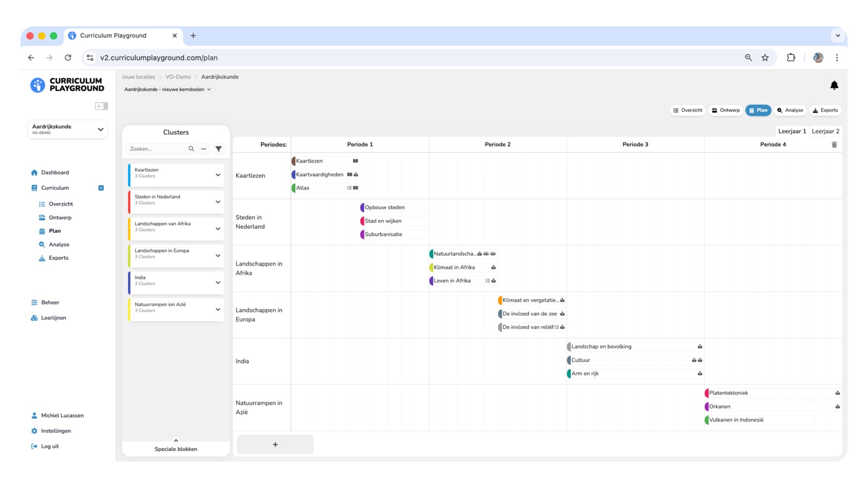Screen dimensions: 868x488
Task: Click the Platentektoniek pink color block
Action: point(707,393)
